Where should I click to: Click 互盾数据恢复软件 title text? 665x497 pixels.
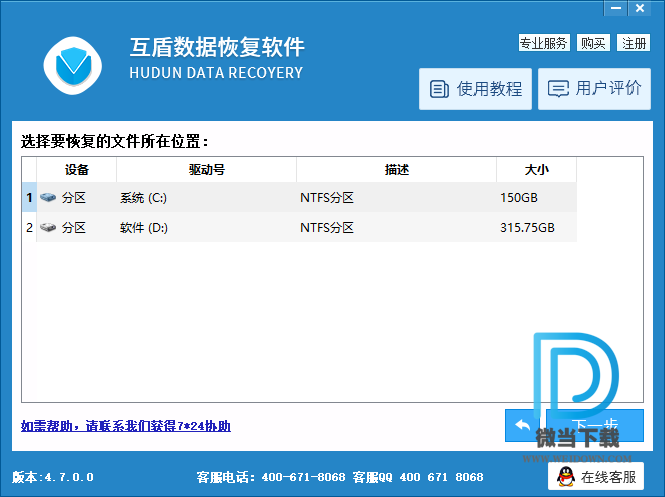217,47
